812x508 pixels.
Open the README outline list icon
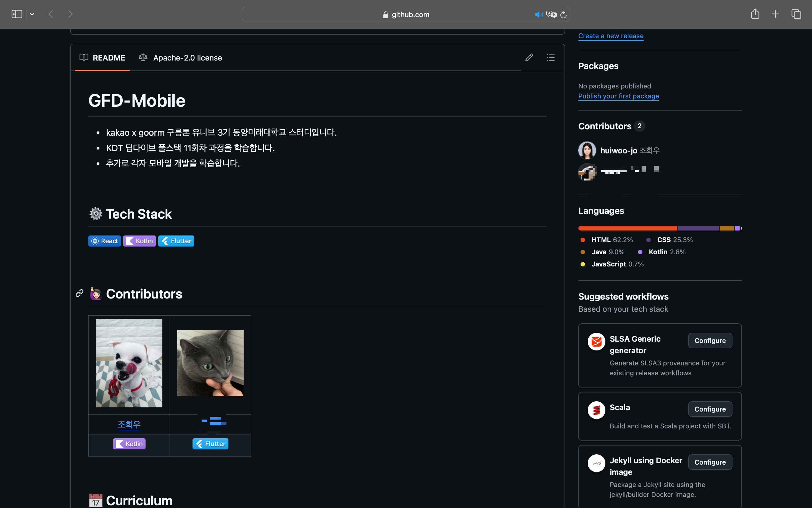coord(550,57)
